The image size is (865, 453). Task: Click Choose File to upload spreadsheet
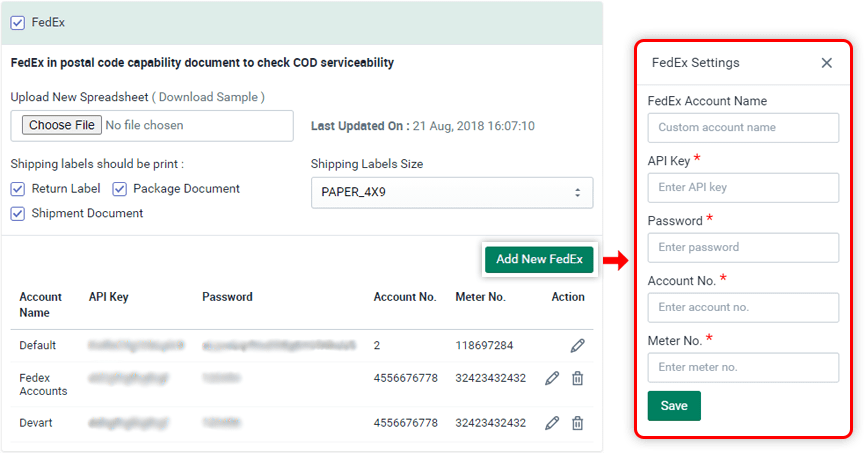pyautogui.click(x=62, y=126)
